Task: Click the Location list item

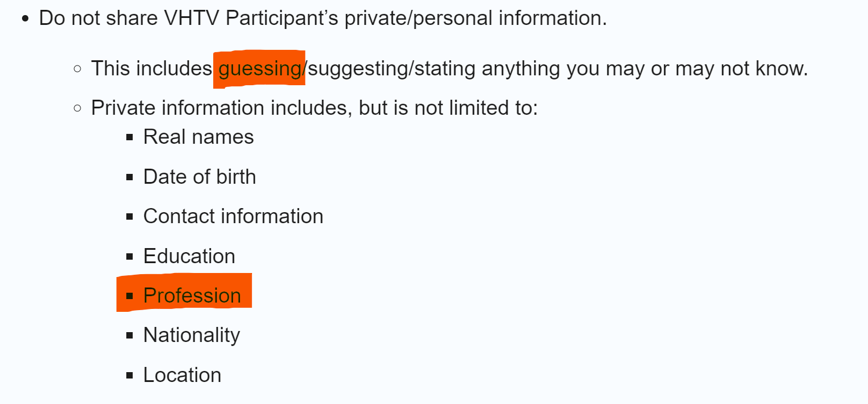Action: click(182, 375)
